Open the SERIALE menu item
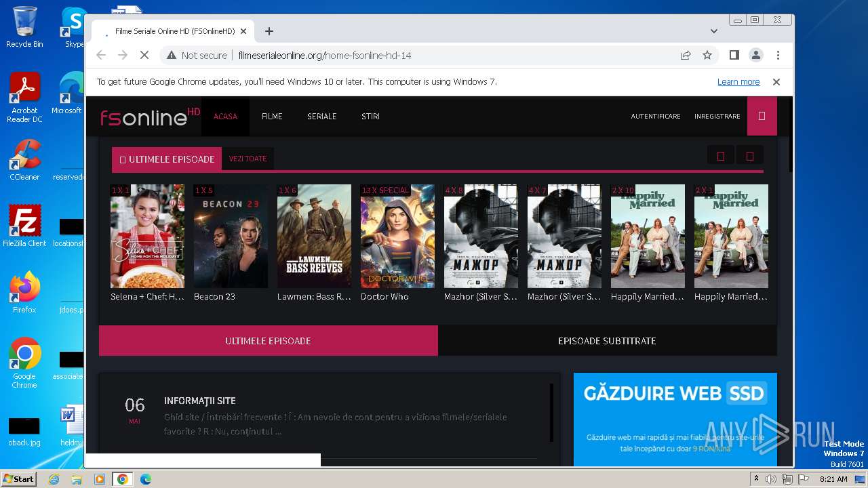Image resolution: width=868 pixels, height=488 pixels. 322,117
